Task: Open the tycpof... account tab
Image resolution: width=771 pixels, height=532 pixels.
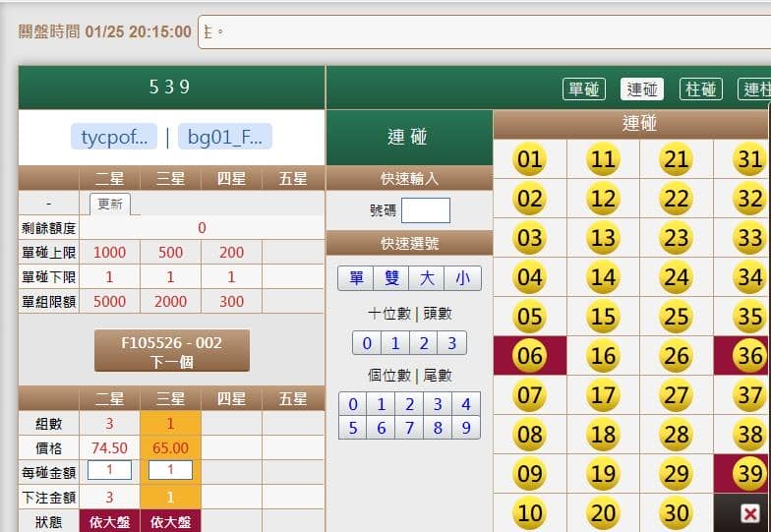Action: (x=114, y=137)
